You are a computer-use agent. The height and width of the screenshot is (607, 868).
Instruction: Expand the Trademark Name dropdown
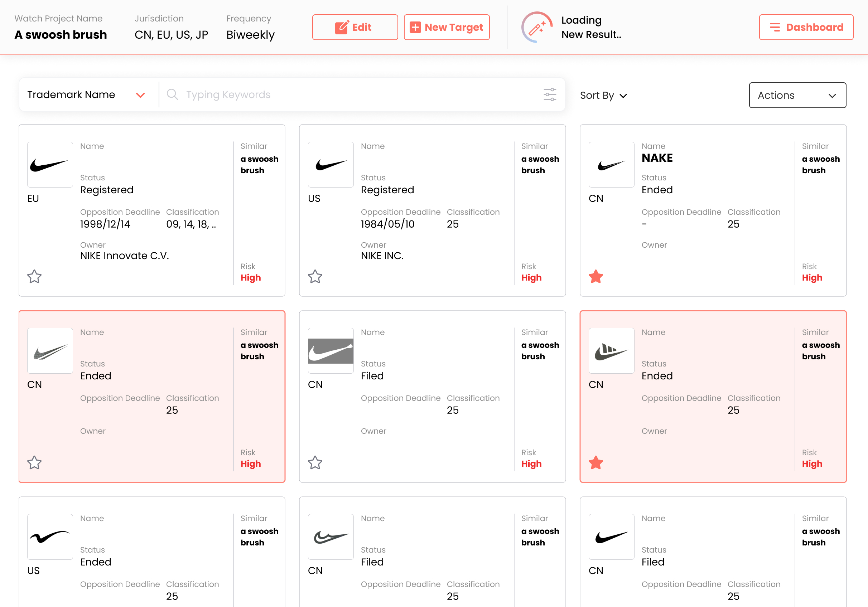tap(87, 94)
